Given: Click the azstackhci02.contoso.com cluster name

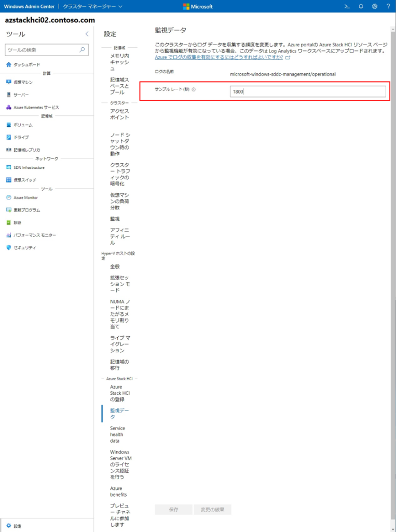Looking at the screenshot, I should [50, 20].
